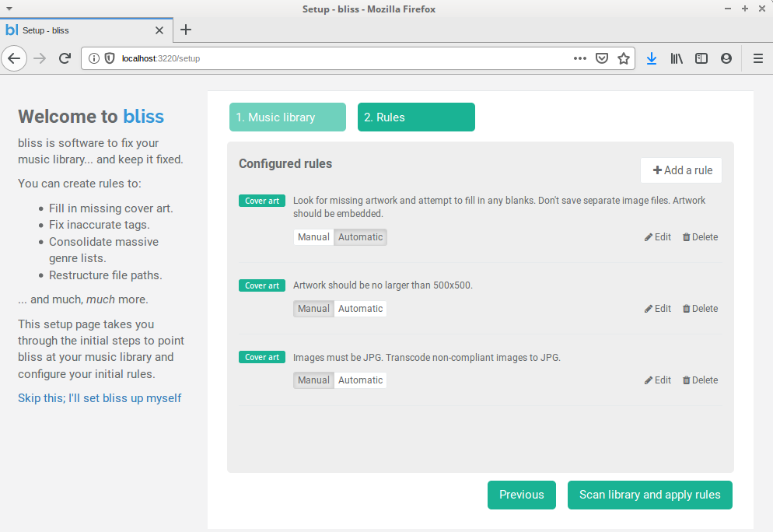This screenshot has height=532, width=773.
Task: Open the Library icon in toolbar
Action: point(677,58)
